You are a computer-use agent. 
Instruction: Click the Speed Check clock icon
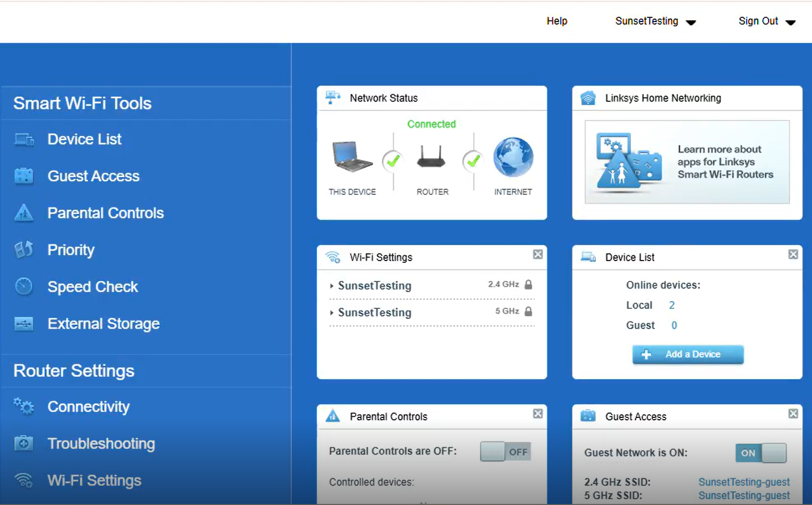coord(24,287)
